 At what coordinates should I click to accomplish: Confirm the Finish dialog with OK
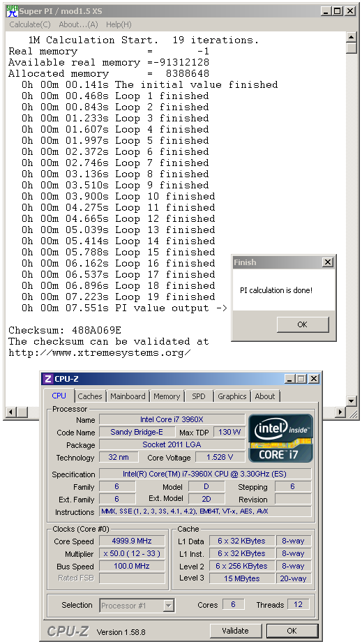click(303, 324)
